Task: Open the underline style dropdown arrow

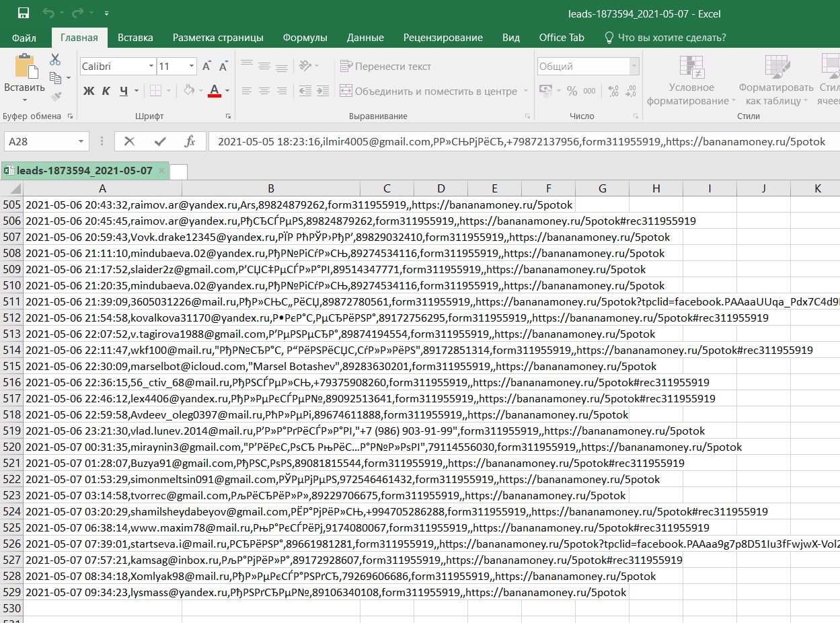Action: click(137, 91)
